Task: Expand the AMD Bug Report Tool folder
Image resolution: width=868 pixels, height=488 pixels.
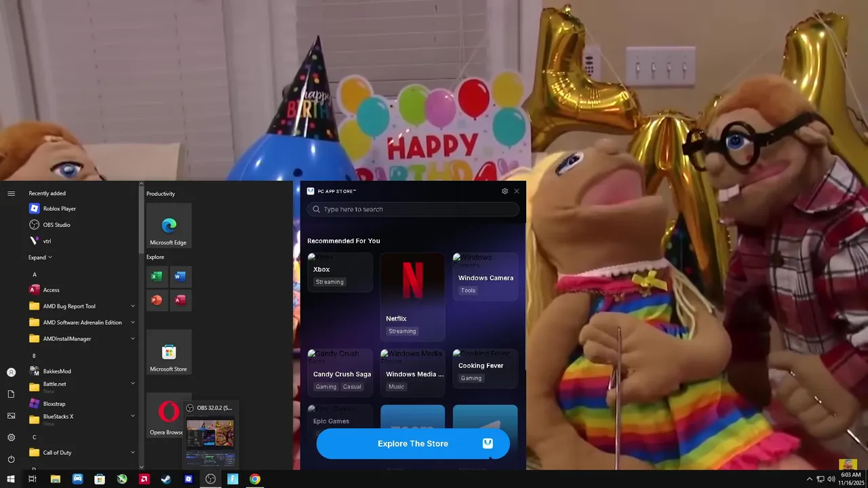Action: [133, 306]
